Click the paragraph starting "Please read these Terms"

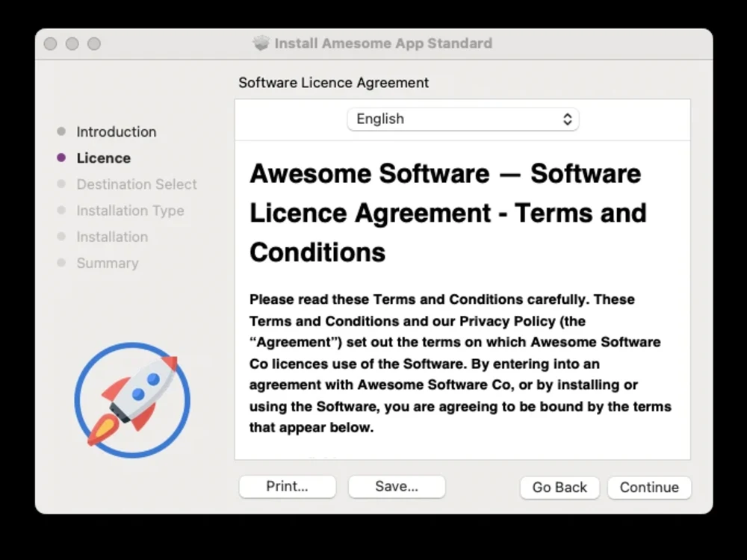point(460,364)
